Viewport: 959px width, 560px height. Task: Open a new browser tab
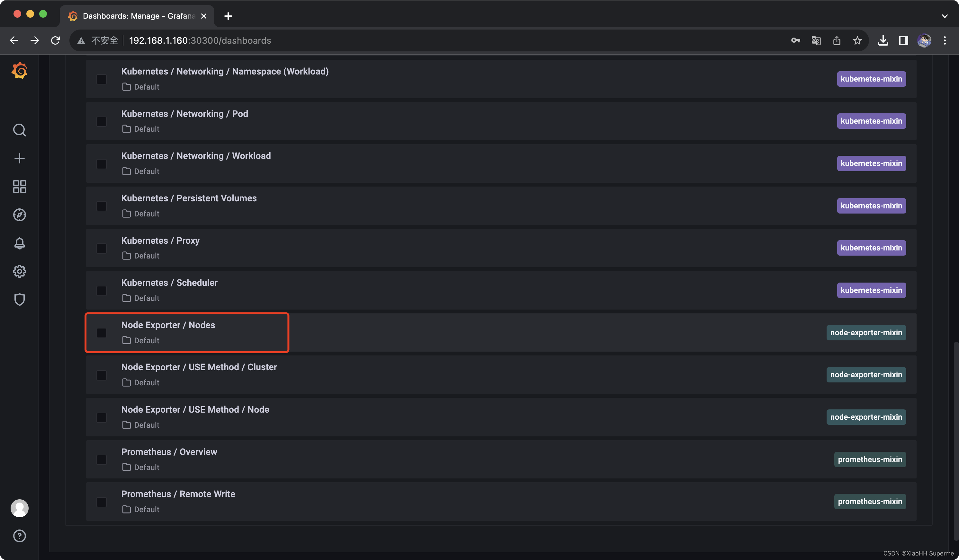[x=228, y=16]
